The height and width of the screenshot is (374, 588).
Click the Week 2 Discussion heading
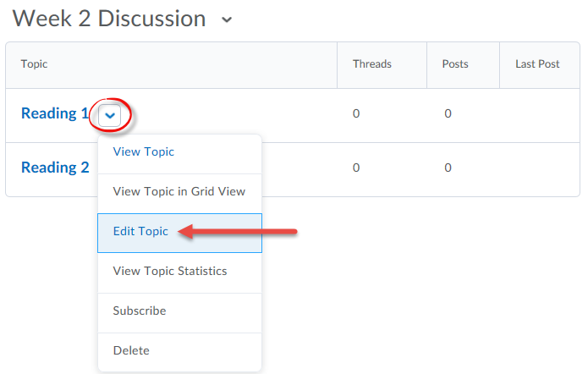point(109,19)
